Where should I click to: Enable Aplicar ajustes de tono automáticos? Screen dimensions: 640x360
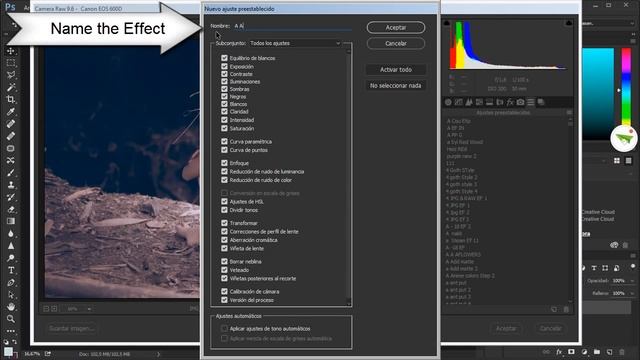point(224,328)
